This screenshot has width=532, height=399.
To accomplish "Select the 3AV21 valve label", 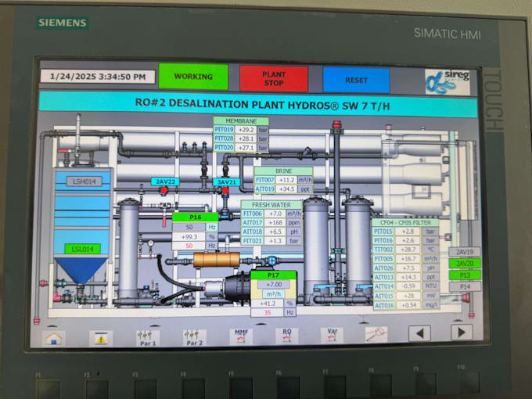I will 226,182.
